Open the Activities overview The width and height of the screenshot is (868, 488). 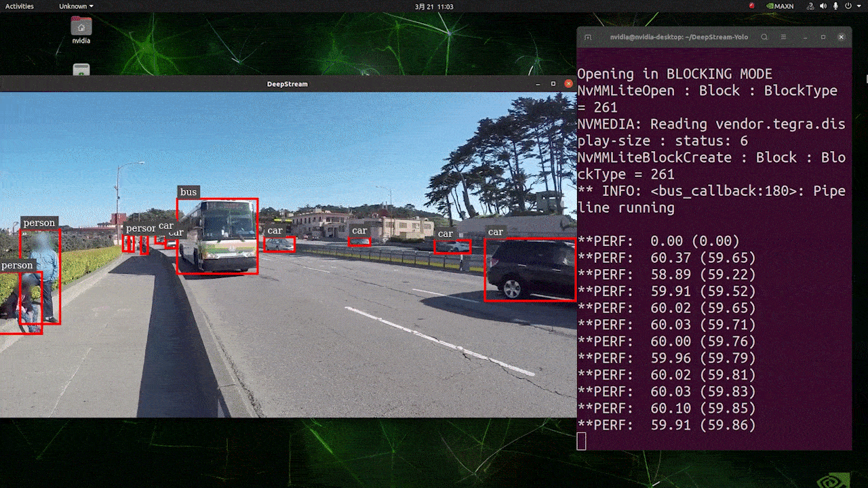[x=20, y=6]
